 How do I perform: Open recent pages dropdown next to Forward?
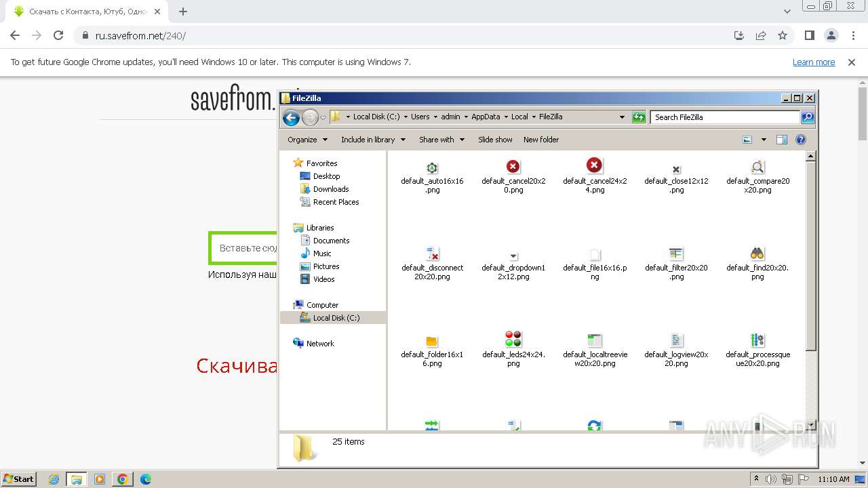323,117
